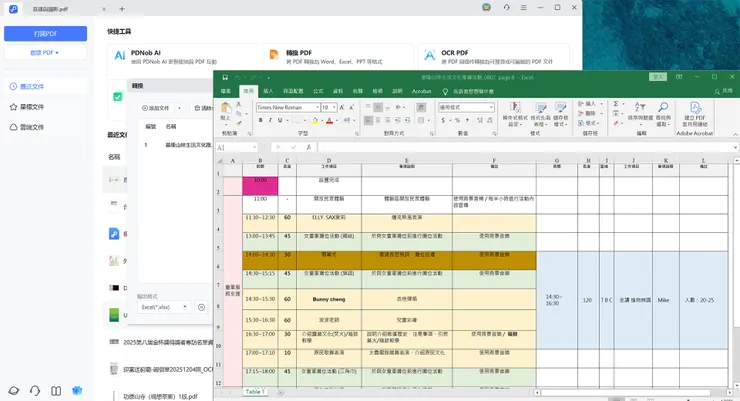Select the Table 1 sheet tab

pyautogui.click(x=255, y=392)
